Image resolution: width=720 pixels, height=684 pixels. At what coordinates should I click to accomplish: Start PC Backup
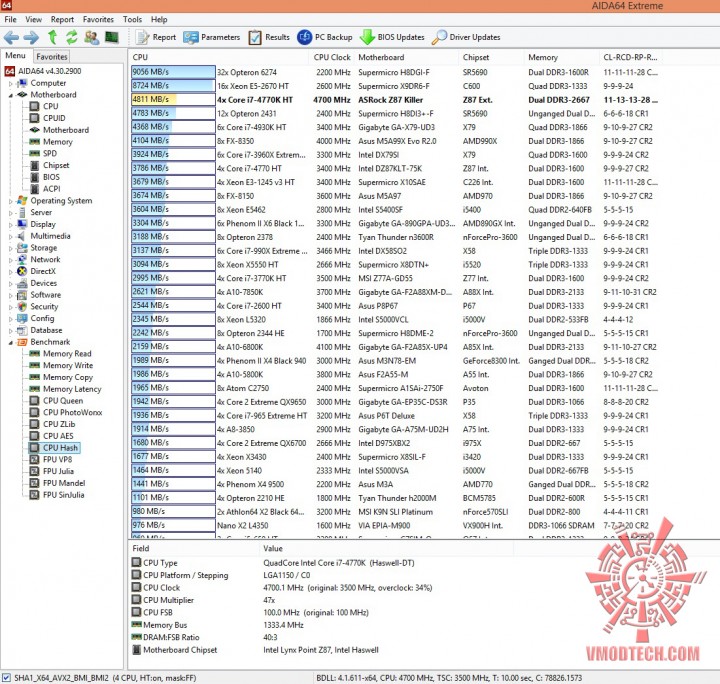pyautogui.click(x=325, y=37)
